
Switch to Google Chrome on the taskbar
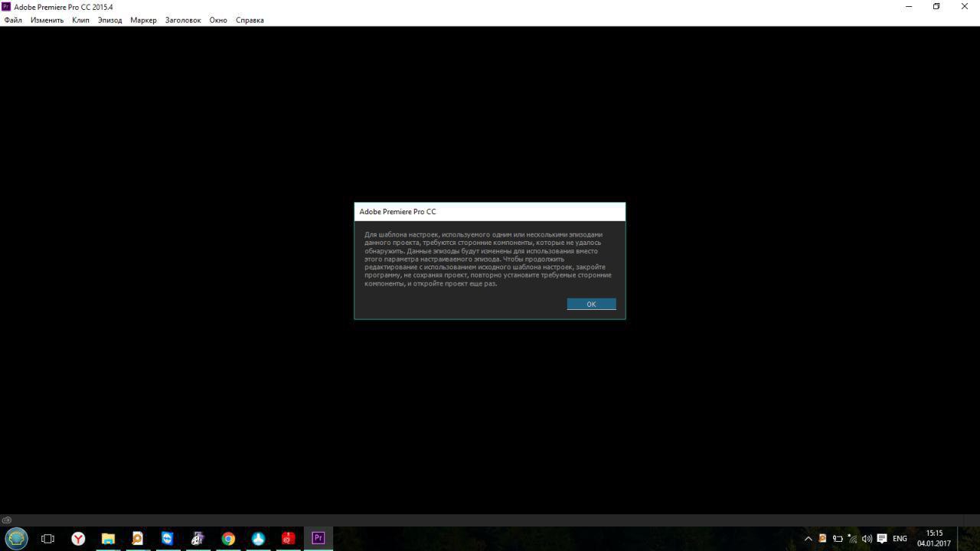tap(228, 538)
